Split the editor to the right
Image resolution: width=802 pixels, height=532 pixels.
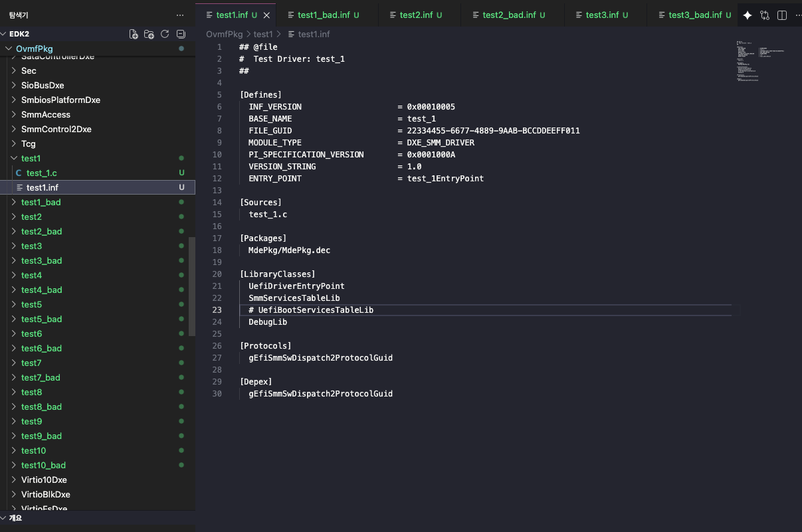(782, 15)
